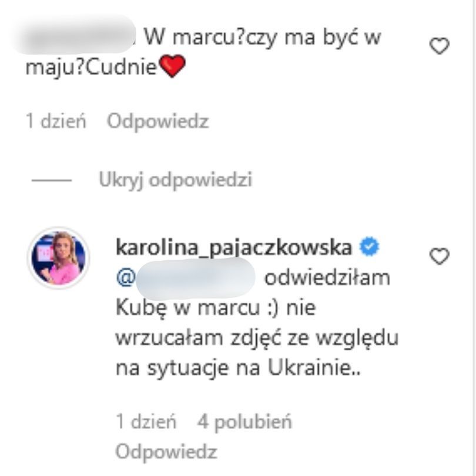Viewport: 476px width, 476px height.
Task: Click the red heart emoji after Cudnie
Action: pyautogui.click(x=172, y=66)
